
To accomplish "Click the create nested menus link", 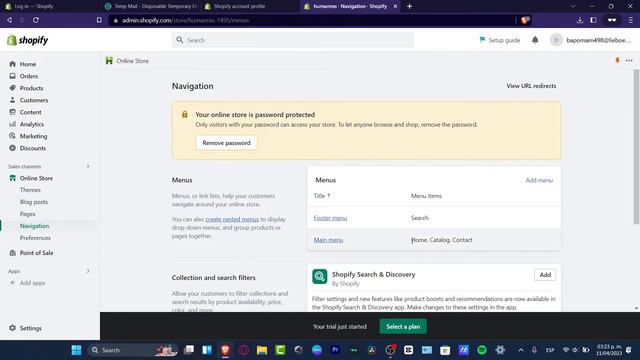I will (232, 219).
